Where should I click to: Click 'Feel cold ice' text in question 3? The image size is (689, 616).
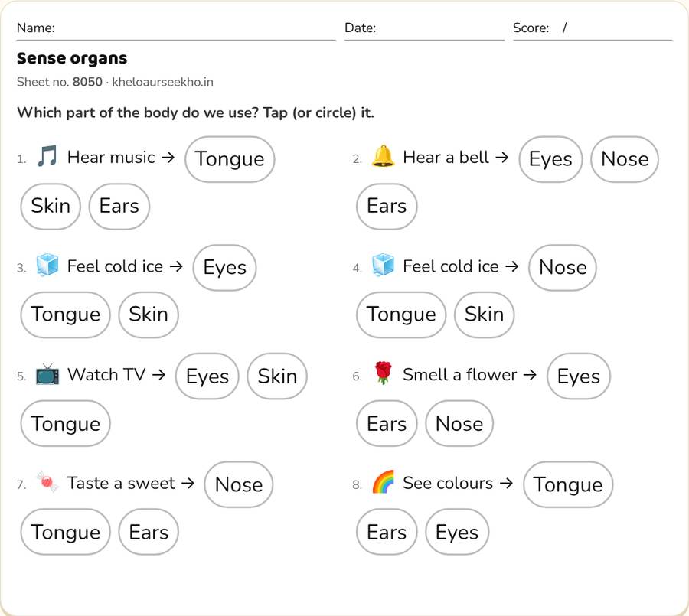[x=115, y=266]
